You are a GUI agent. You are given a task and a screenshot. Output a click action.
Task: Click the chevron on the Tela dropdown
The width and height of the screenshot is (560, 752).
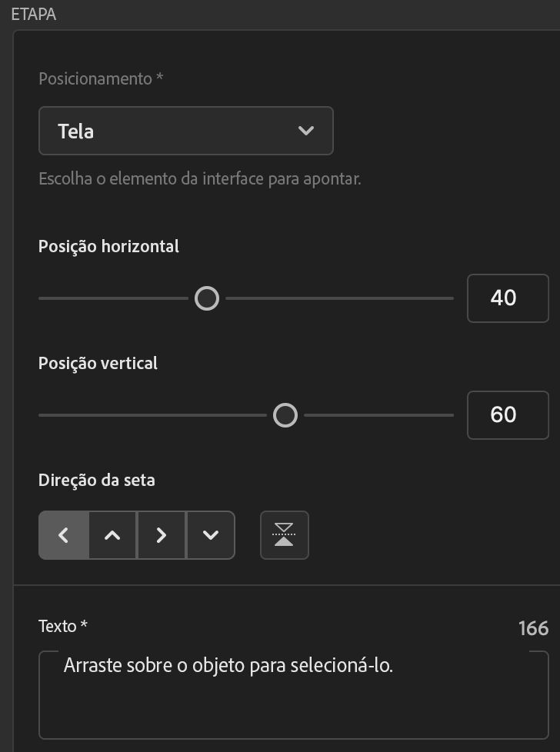pyautogui.click(x=306, y=131)
